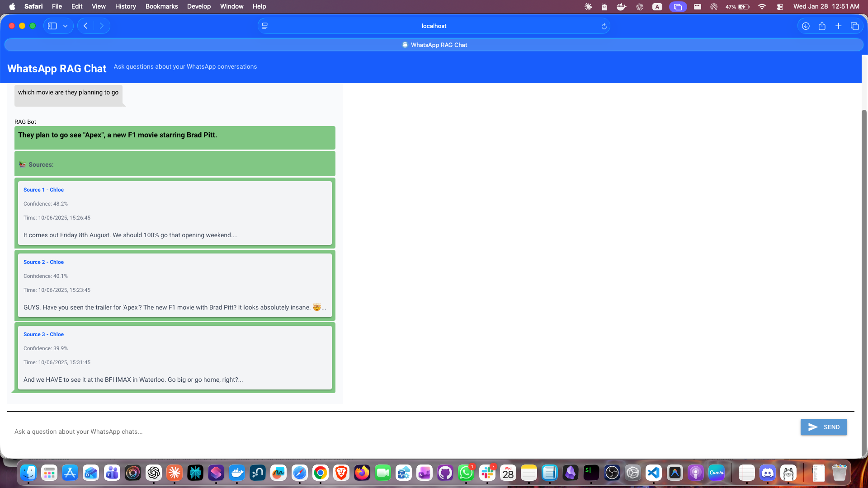Open Discord from the dock
Screen dimensions: 868x488
[767, 473]
